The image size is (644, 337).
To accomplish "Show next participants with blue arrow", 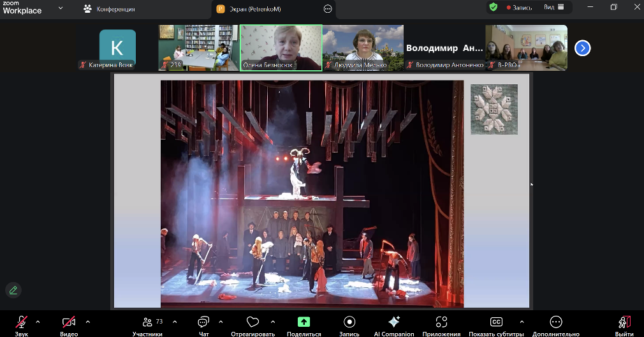I will coord(582,48).
